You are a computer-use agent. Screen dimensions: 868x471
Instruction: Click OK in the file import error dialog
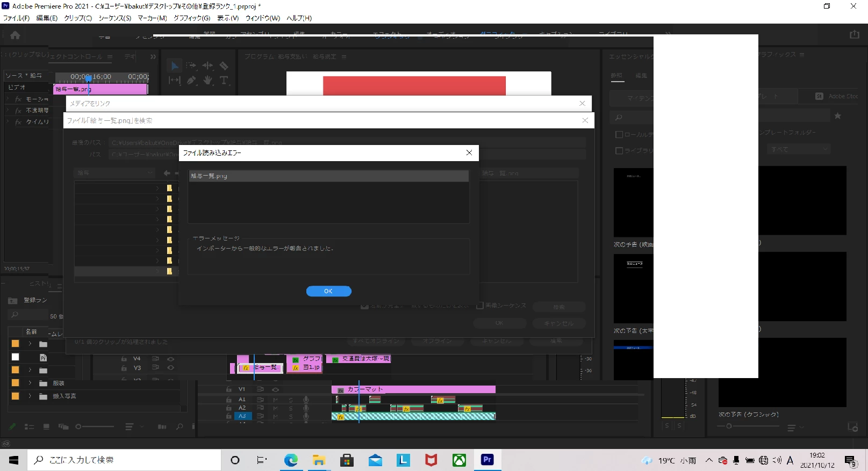click(328, 291)
